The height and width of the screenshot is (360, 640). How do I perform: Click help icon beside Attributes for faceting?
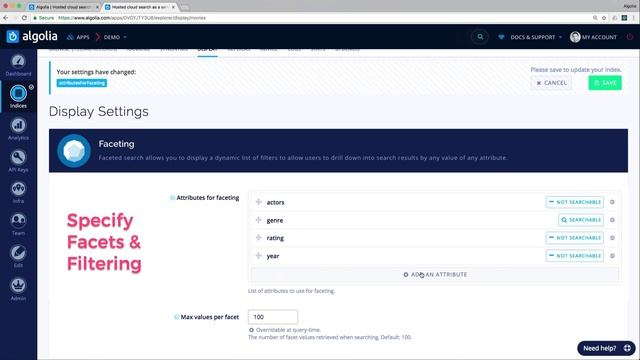172,198
